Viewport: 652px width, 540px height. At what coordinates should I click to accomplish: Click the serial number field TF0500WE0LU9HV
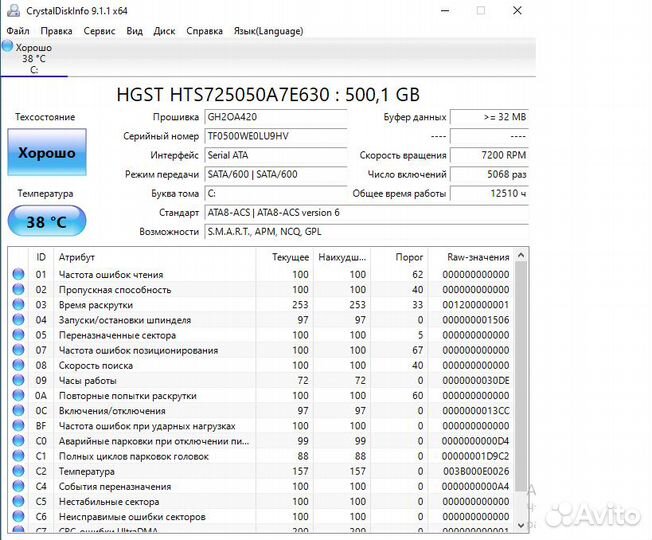[x=275, y=136]
